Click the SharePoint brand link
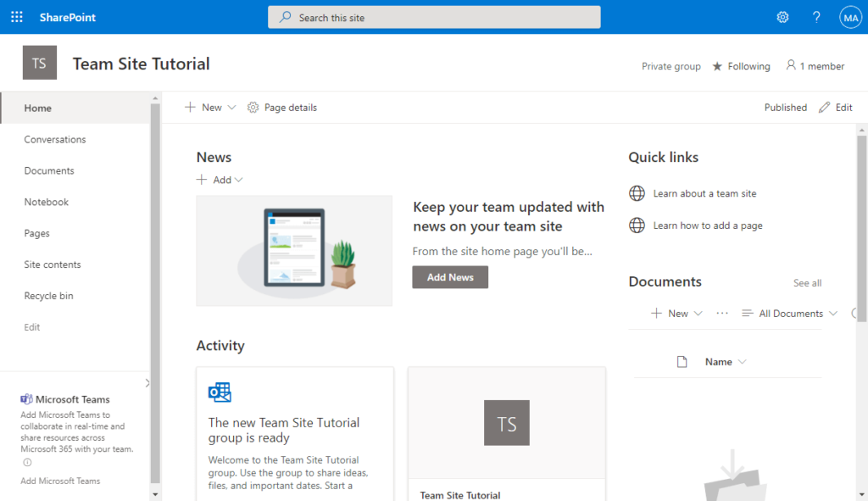 click(68, 17)
